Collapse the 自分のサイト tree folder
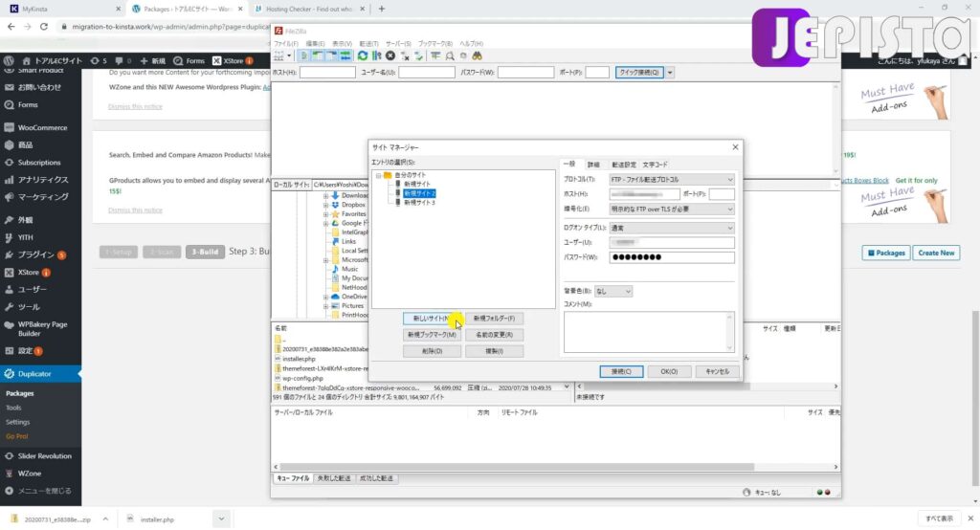 click(379, 176)
